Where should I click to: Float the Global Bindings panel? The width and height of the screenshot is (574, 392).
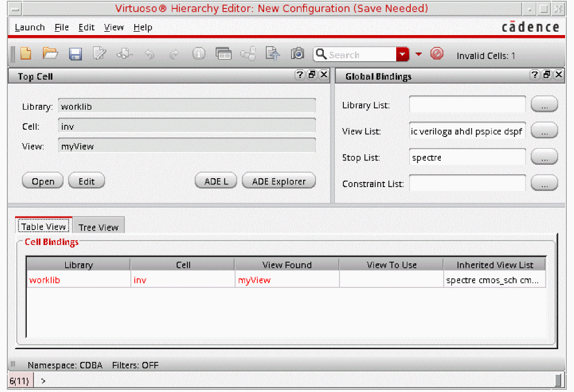click(x=547, y=75)
